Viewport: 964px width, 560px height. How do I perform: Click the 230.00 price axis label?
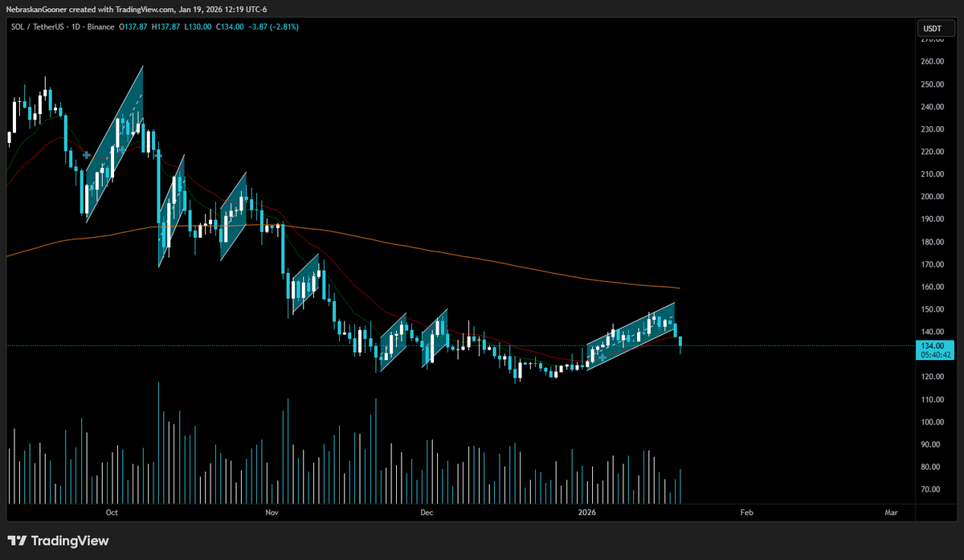[932, 129]
